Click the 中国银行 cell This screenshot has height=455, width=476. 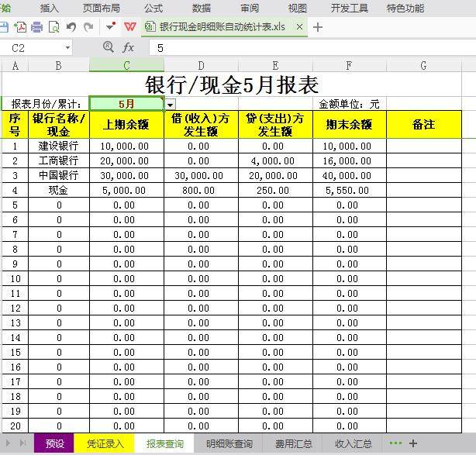tap(59, 175)
